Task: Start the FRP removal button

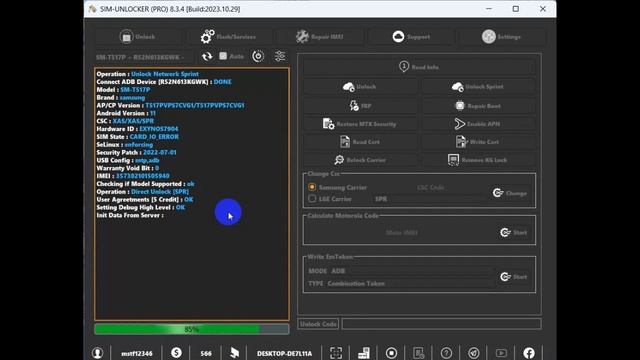Action: [x=360, y=106]
